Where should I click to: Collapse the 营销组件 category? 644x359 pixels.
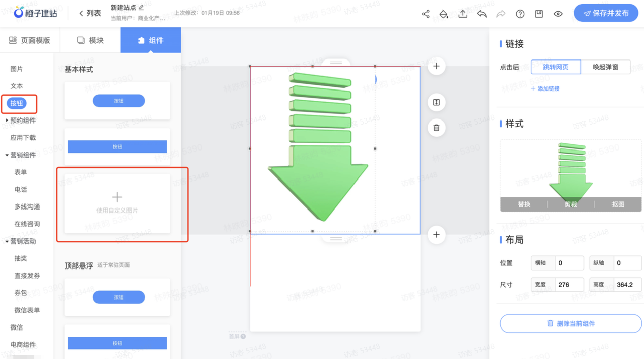[x=7, y=155]
